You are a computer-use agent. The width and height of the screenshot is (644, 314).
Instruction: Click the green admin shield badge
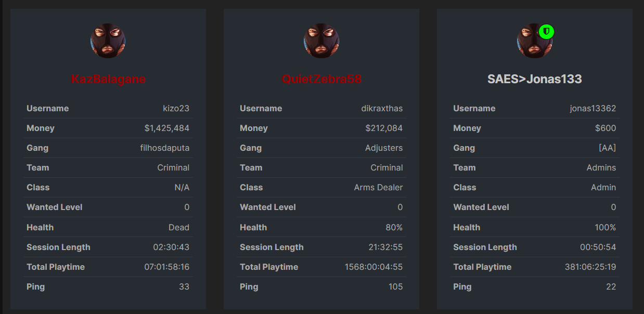pos(546,32)
